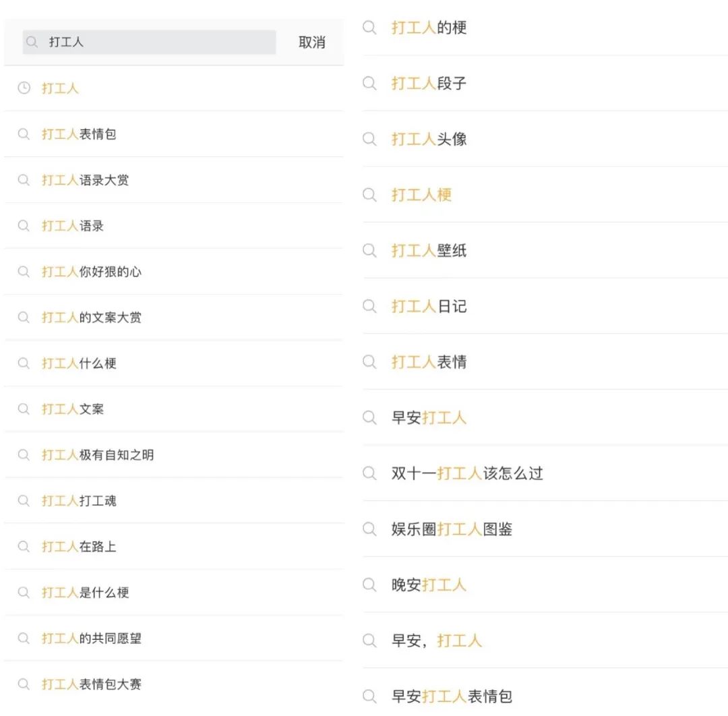
Task: Click the magnifier icon beside 双十一打工人该怎么过
Action: pyautogui.click(x=369, y=473)
